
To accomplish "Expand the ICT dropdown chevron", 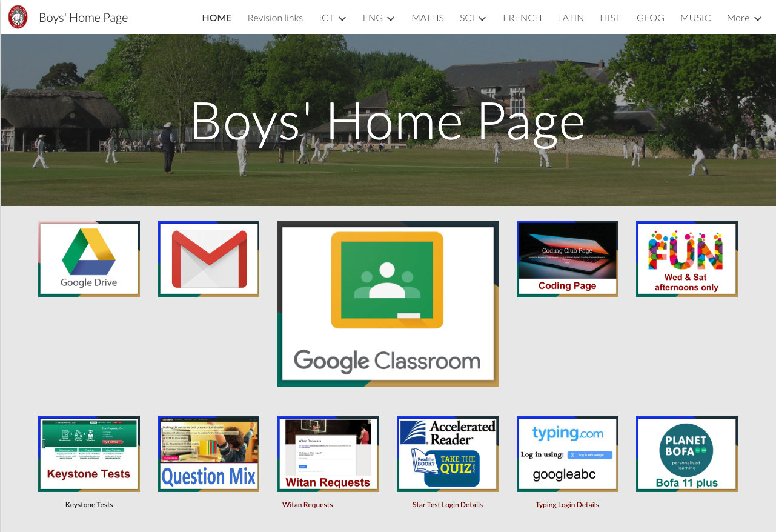I will (x=342, y=18).
